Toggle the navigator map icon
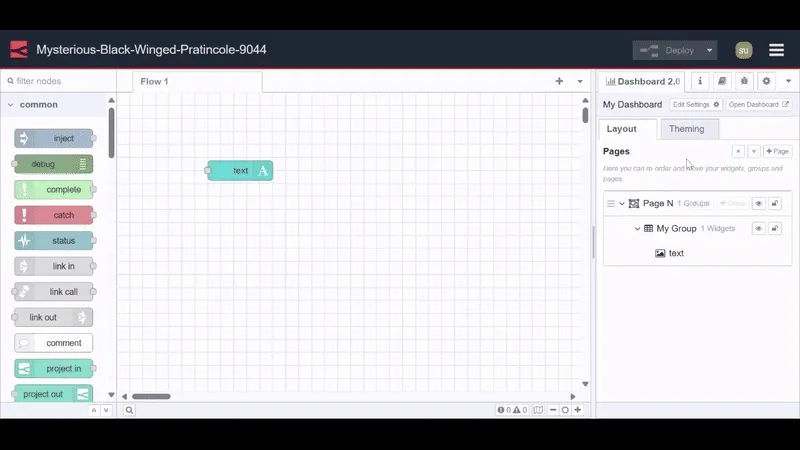800x450 pixels. coord(538,410)
